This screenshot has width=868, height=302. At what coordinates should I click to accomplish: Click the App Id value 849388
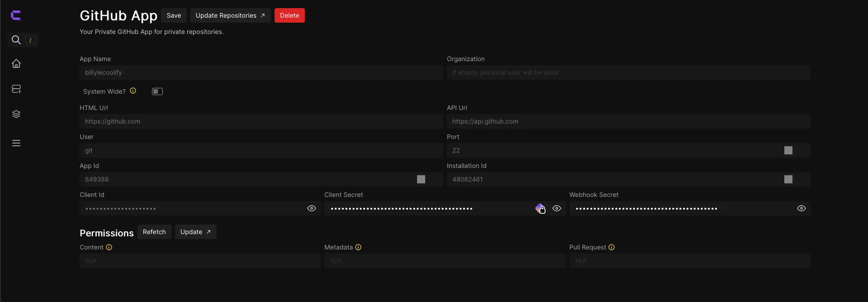pyautogui.click(x=97, y=179)
